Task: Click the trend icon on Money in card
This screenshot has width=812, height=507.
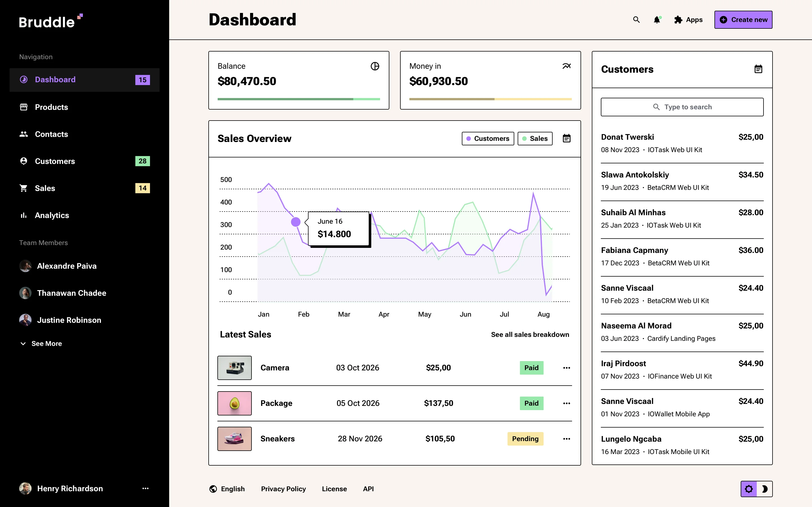Action: [x=566, y=66]
